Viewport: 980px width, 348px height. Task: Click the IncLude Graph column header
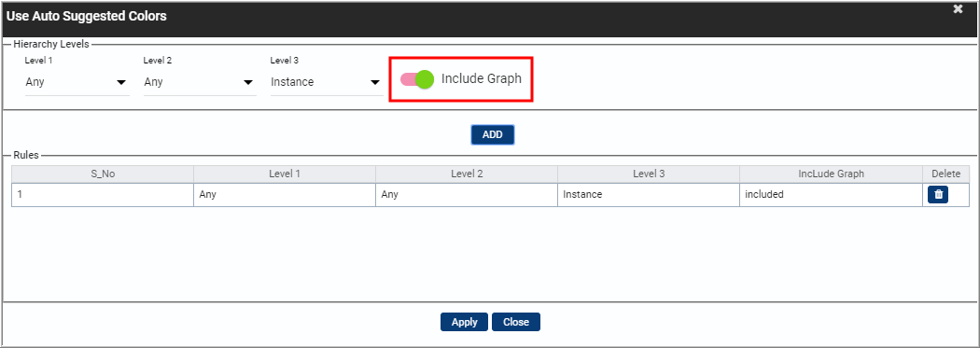[832, 174]
